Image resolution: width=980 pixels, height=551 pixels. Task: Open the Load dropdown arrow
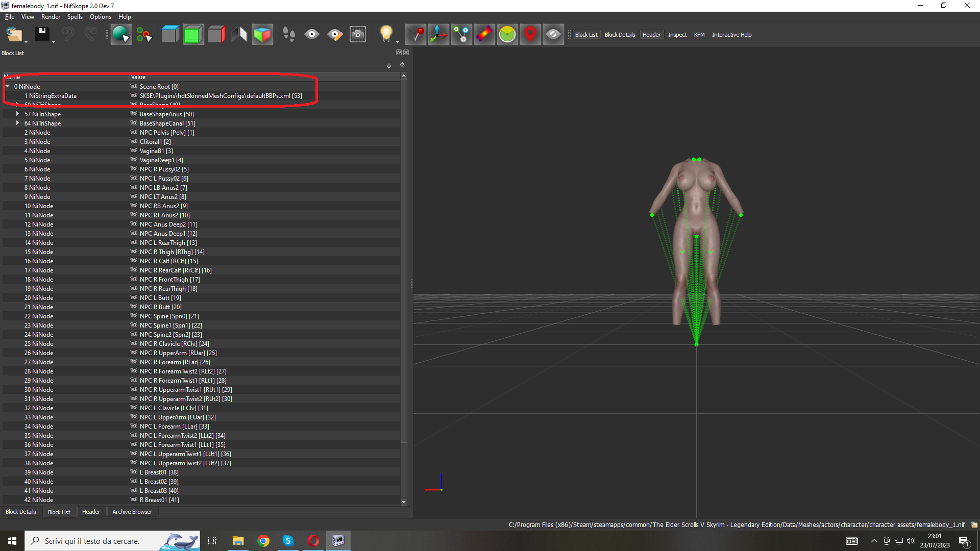tap(26, 42)
